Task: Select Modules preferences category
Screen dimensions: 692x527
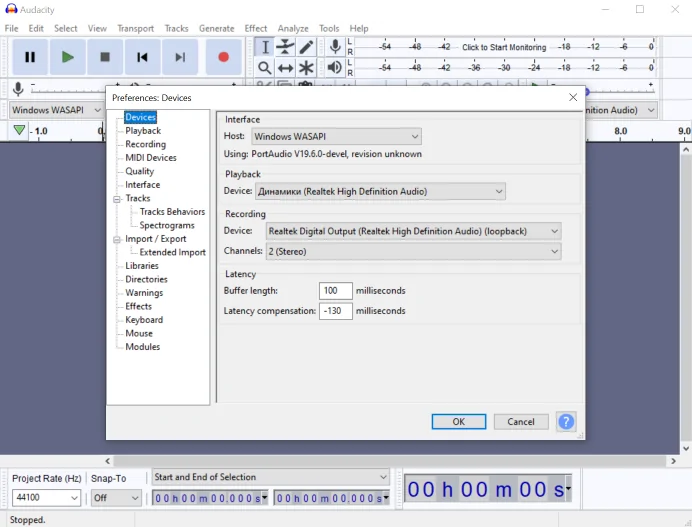Action: pos(143,346)
